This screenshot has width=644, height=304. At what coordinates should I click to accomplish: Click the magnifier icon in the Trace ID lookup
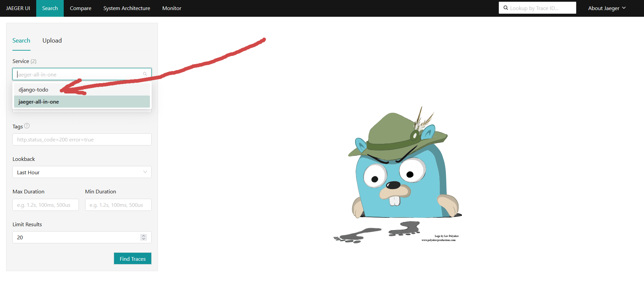click(x=505, y=8)
